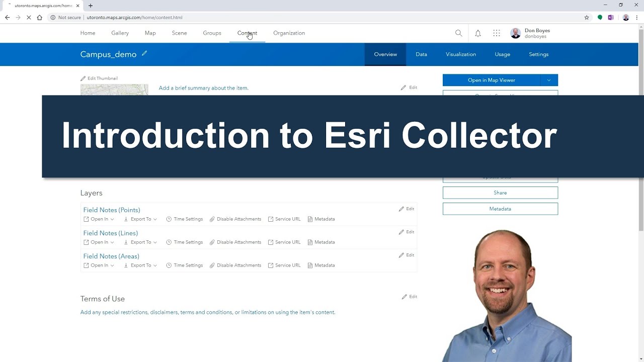Click the Open in Map Viewer button

(492, 80)
